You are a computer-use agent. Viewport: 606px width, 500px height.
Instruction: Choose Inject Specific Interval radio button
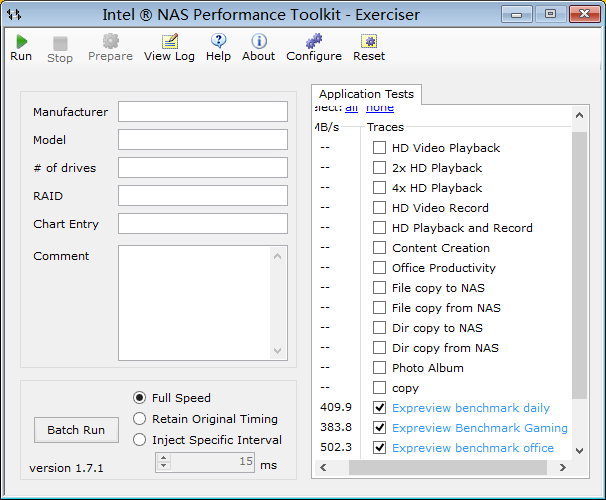140,440
